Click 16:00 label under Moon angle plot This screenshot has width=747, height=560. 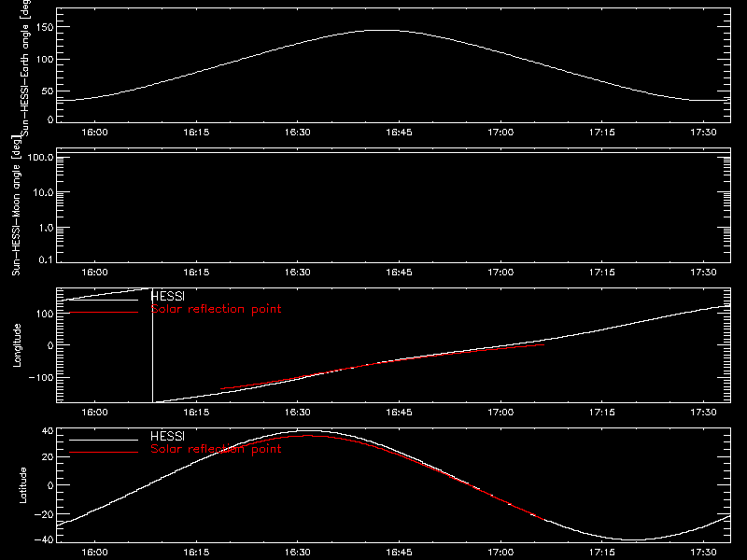94,273
